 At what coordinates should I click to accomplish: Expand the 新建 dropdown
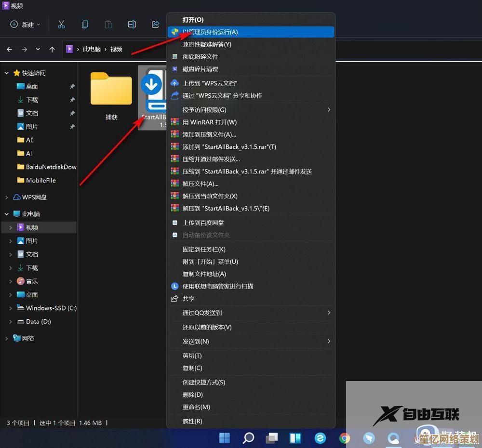point(24,24)
